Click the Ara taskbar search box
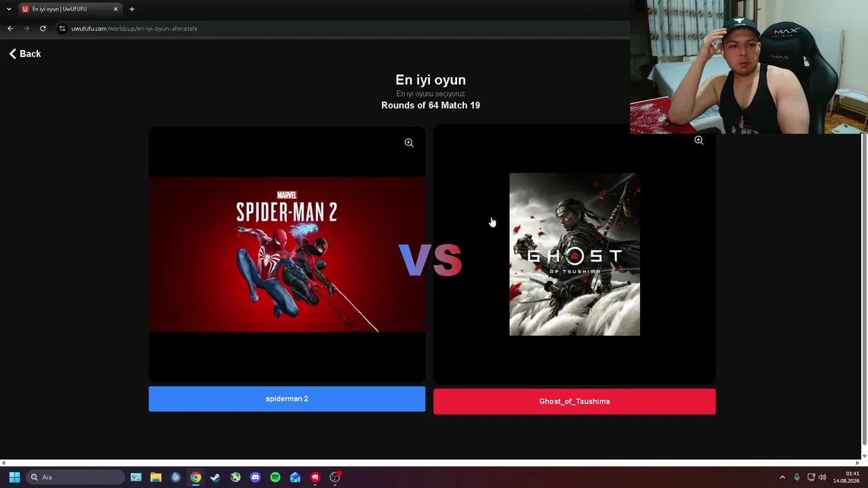 75,477
